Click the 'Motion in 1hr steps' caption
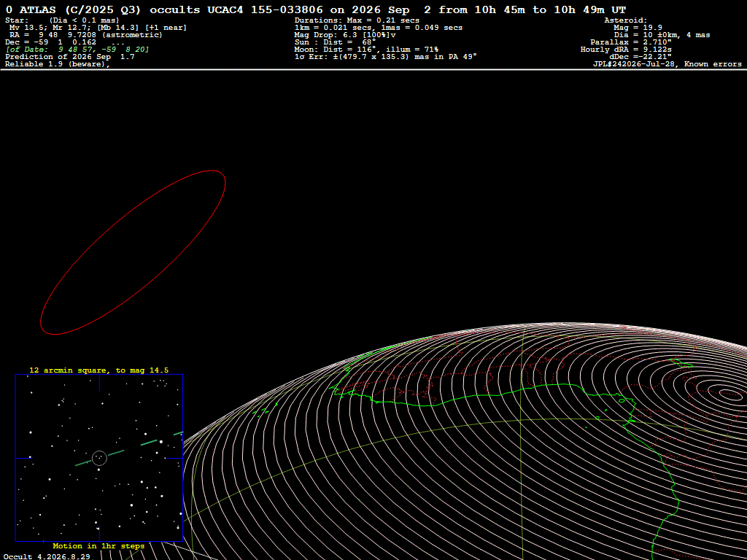The image size is (747, 560). click(98, 546)
